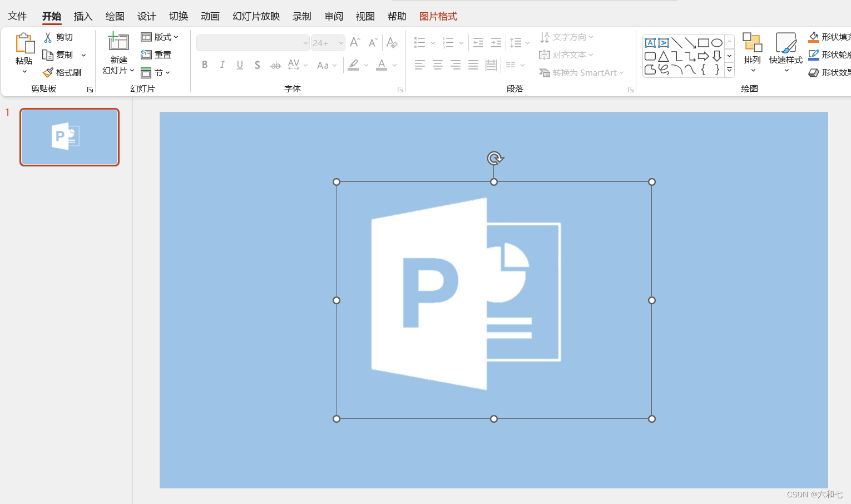Align text left
Image resolution: width=851 pixels, height=504 pixels.
coord(420,65)
